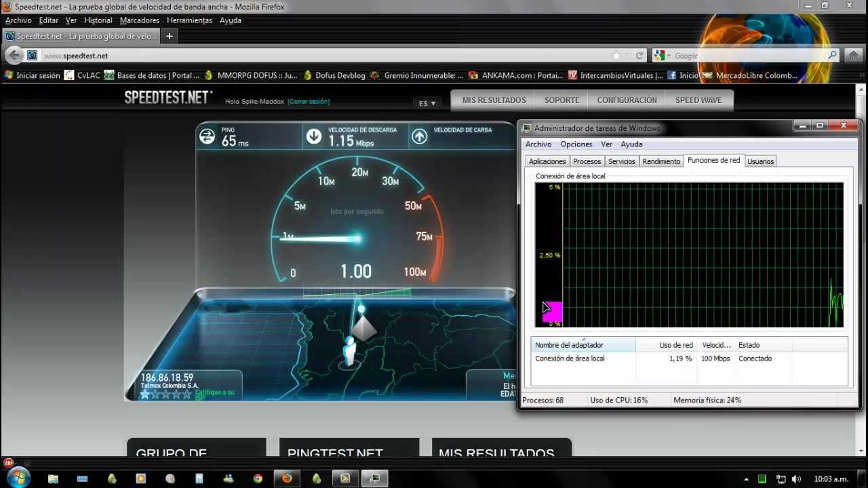
Task: Open the Herramientas menu in Firefox
Action: pyautogui.click(x=189, y=20)
